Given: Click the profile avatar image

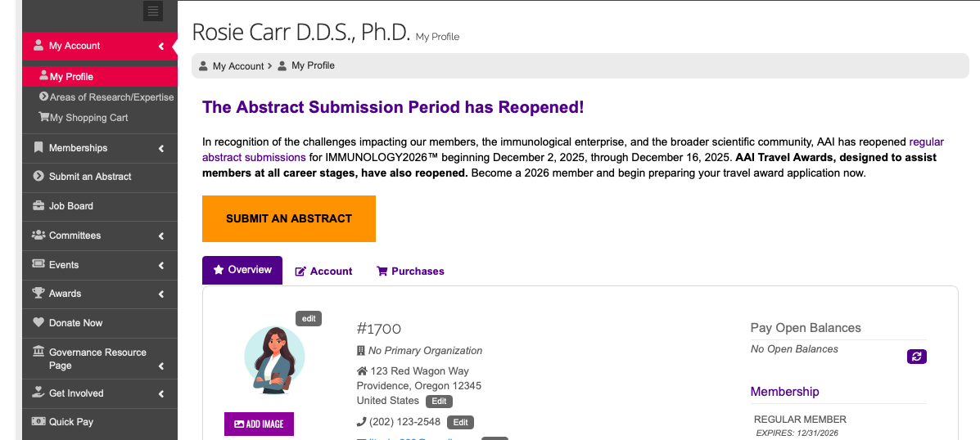Looking at the screenshot, I should point(274,360).
